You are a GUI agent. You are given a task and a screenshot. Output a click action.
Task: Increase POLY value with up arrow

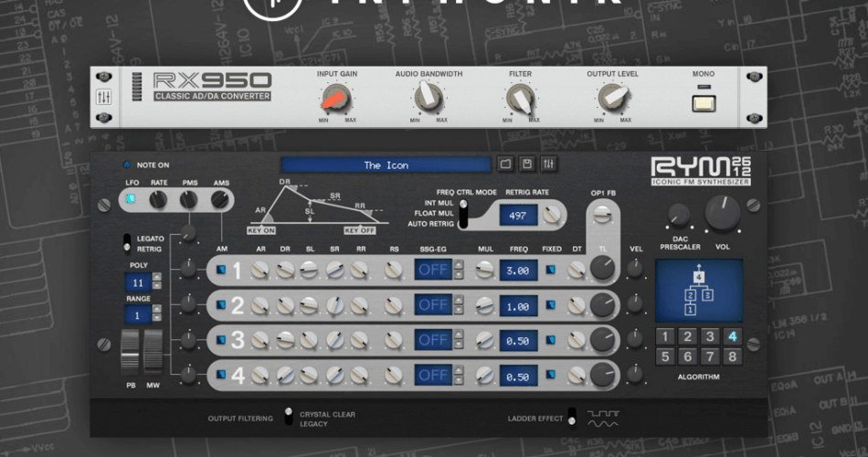point(157,277)
